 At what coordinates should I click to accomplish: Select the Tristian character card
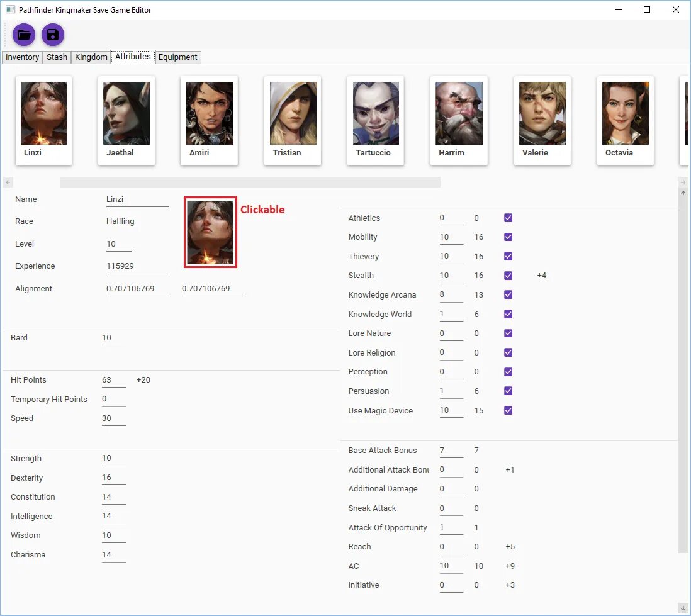pyautogui.click(x=293, y=121)
